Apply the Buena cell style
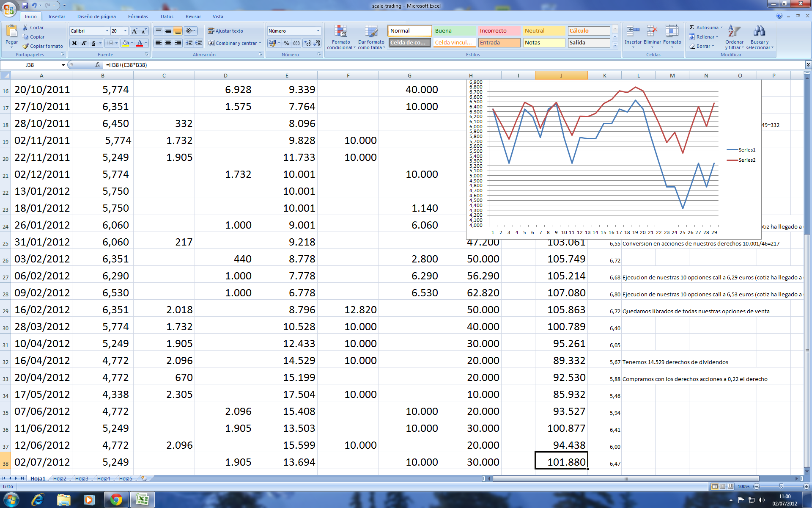Screen dimensions: 812x508 [454, 31]
